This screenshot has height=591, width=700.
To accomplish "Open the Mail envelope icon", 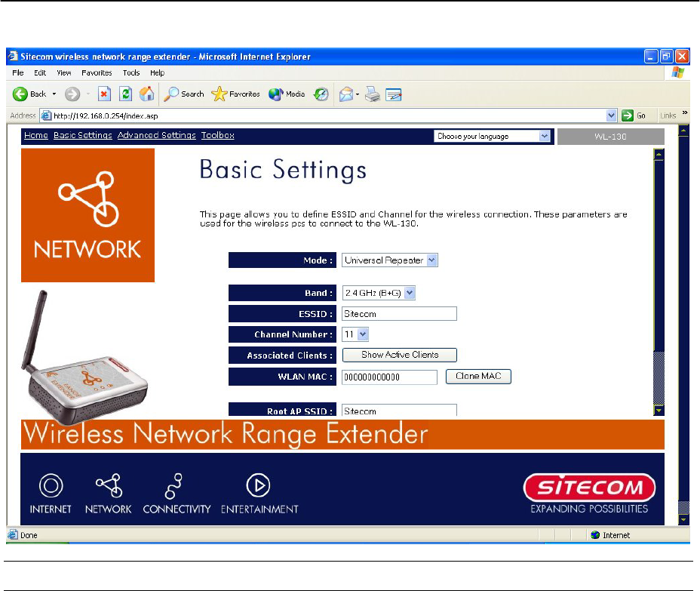I will coord(346,94).
